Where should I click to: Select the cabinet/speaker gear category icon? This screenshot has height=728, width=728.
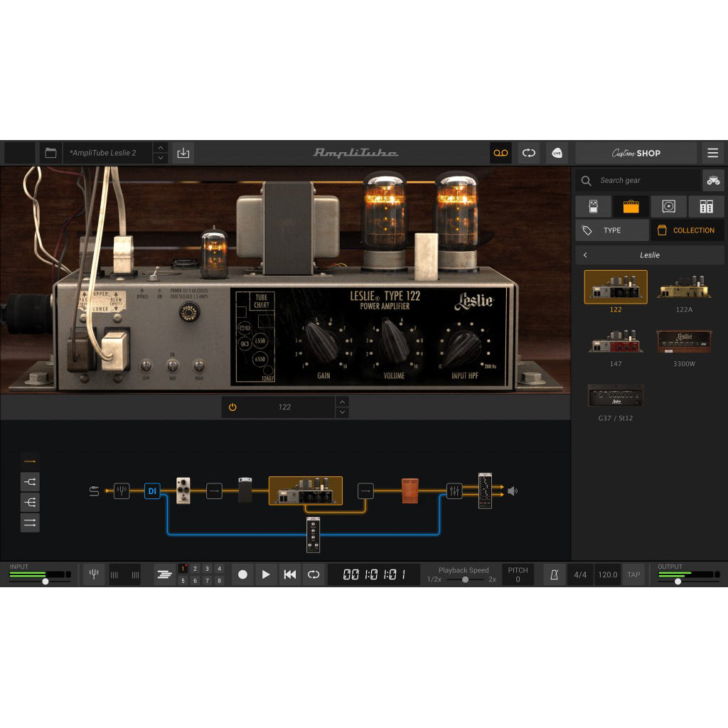pyautogui.click(x=668, y=206)
